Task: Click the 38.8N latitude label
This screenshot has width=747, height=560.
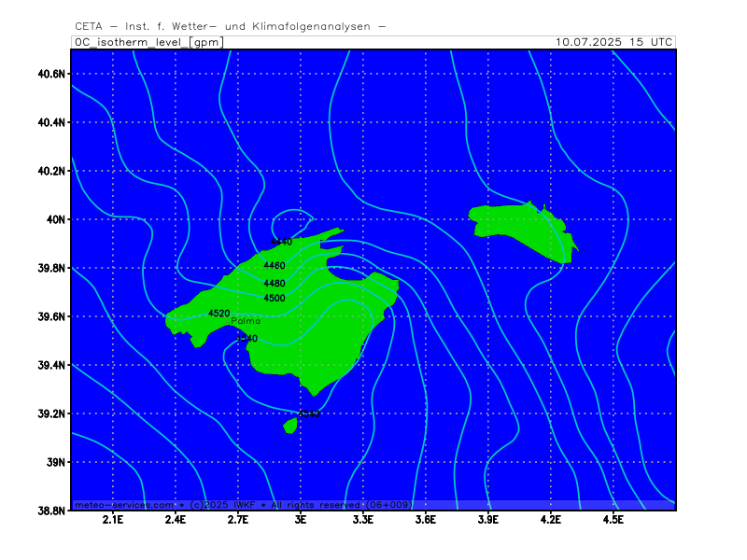Action: point(51,511)
